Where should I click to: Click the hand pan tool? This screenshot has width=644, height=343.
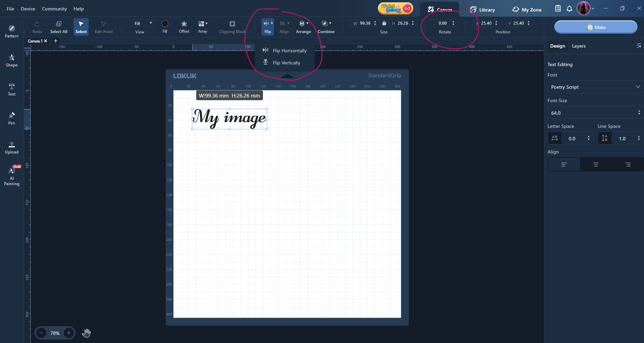(x=86, y=333)
